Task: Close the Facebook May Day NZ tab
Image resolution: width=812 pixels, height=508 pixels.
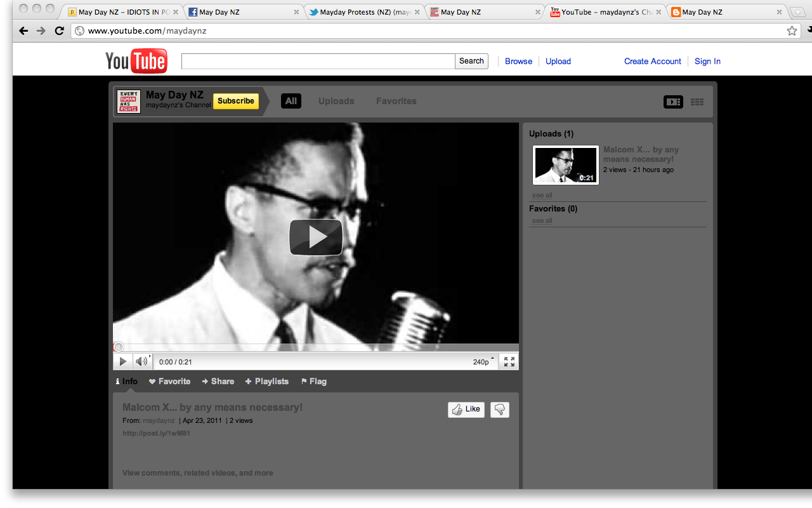Action: 296,12
